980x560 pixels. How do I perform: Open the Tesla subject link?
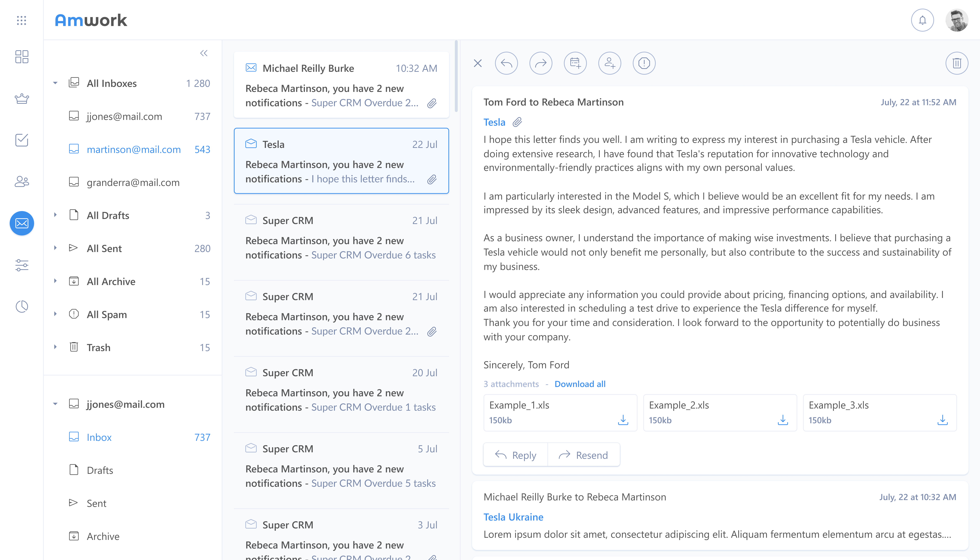click(x=494, y=122)
